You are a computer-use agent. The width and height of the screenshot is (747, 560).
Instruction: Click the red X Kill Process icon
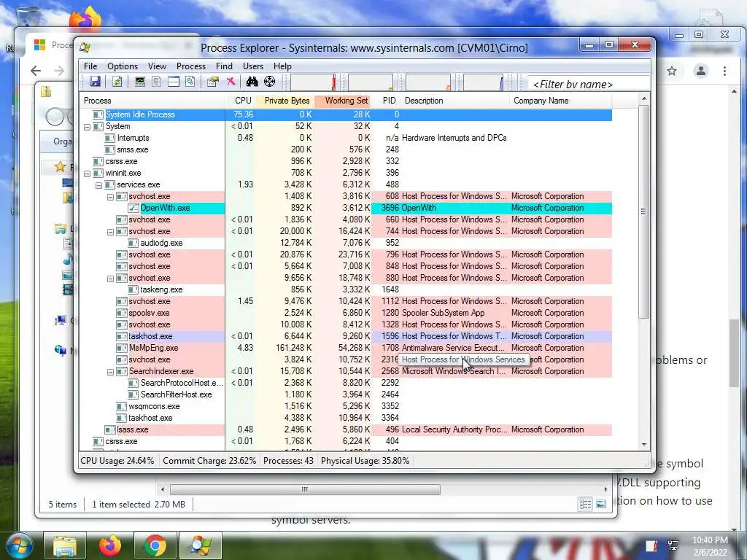pos(231,82)
